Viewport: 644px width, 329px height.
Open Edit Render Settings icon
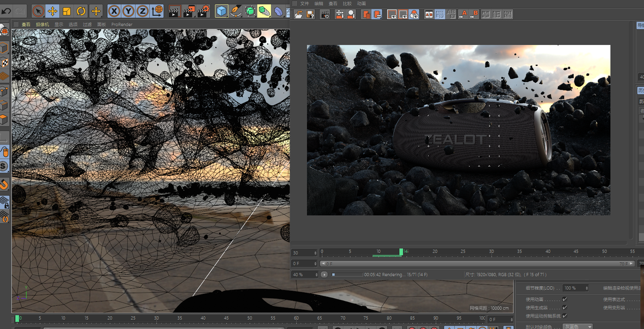pyautogui.click(x=203, y=11)
